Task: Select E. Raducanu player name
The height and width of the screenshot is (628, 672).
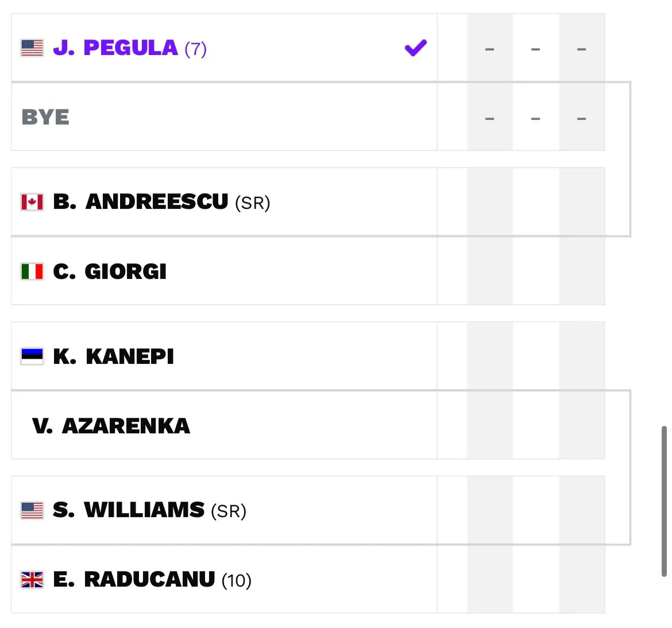Action: [x=134, y=580]
